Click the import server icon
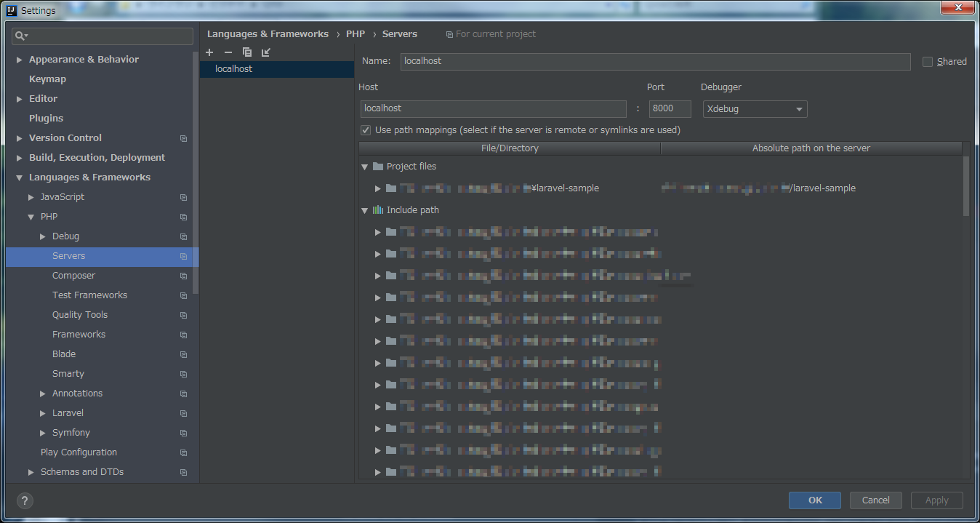This screenshot has height=523, width=980. coord(266,52)
